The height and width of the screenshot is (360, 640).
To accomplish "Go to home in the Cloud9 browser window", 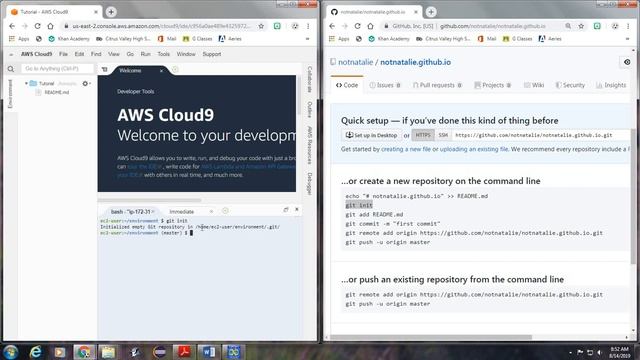I will (50, 26).
